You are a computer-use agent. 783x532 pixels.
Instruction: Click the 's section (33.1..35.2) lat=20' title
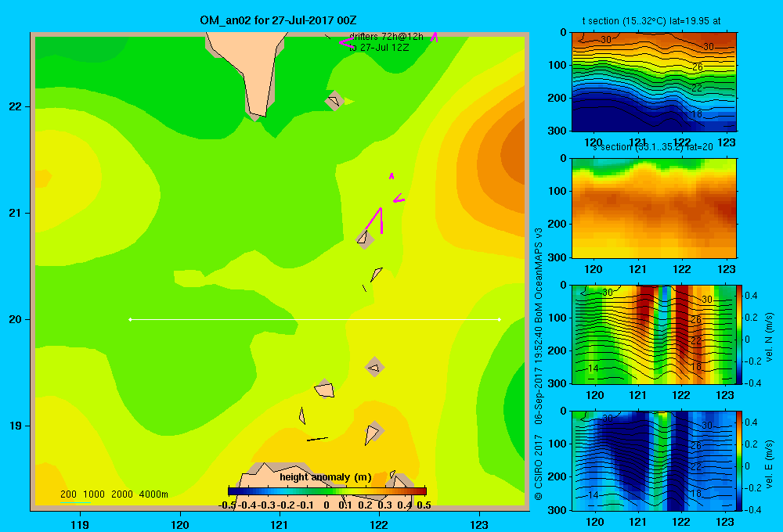653,147
